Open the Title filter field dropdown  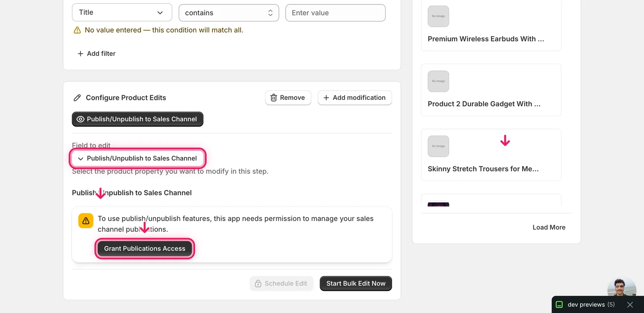122,12
